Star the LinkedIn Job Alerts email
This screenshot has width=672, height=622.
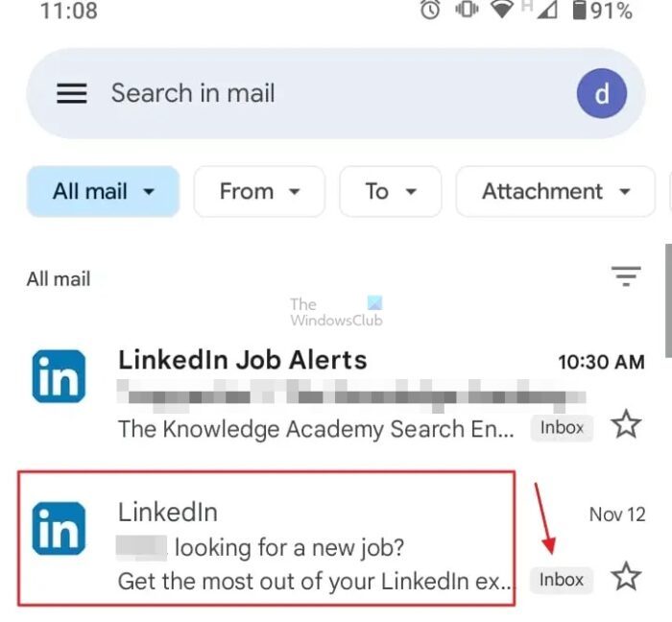[x=626, y=424]
